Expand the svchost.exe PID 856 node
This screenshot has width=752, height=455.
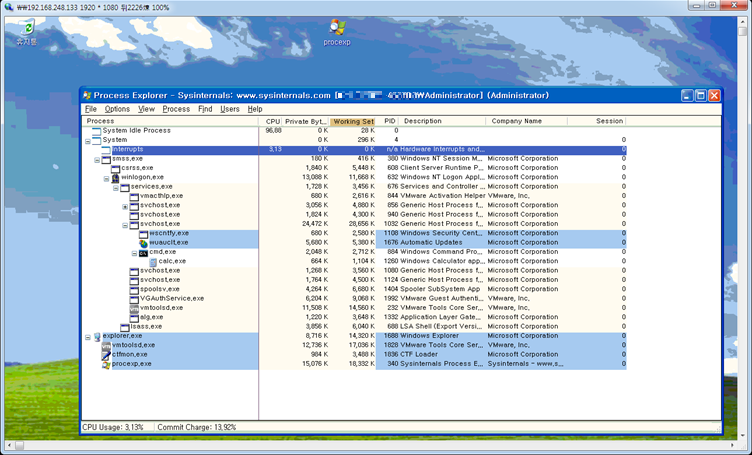coord(125,207)
